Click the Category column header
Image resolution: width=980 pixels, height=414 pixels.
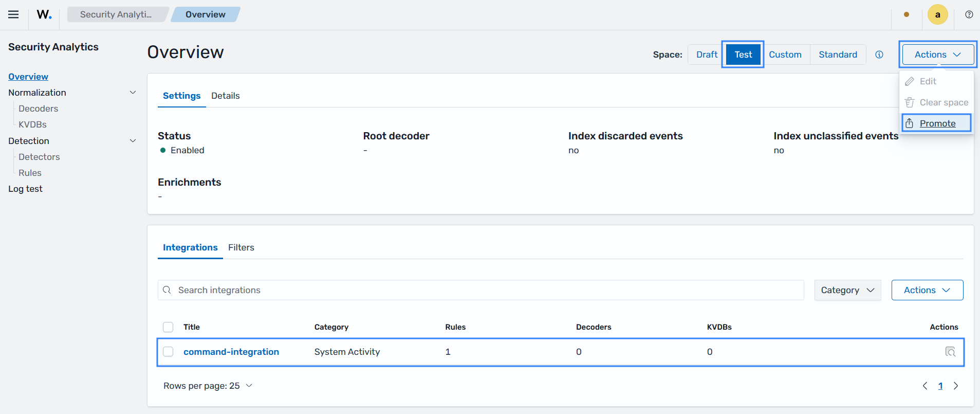tap(331, 327)
